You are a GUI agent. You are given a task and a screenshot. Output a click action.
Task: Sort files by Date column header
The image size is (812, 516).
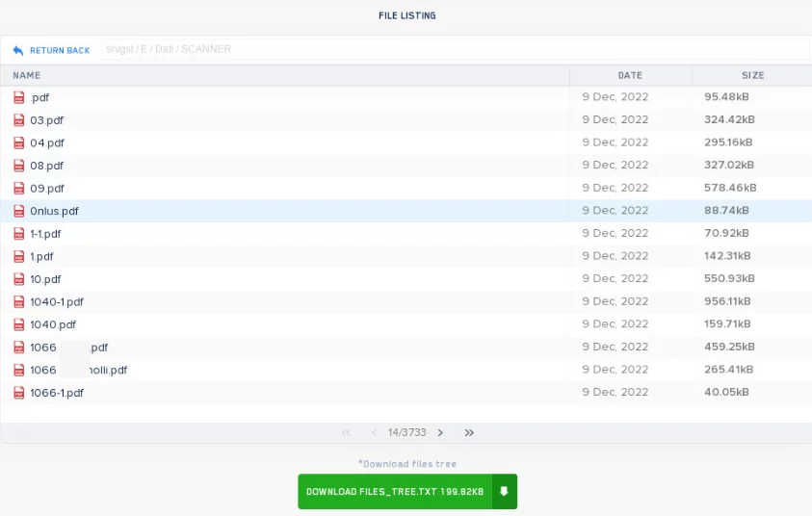click(x=630, y=75)
